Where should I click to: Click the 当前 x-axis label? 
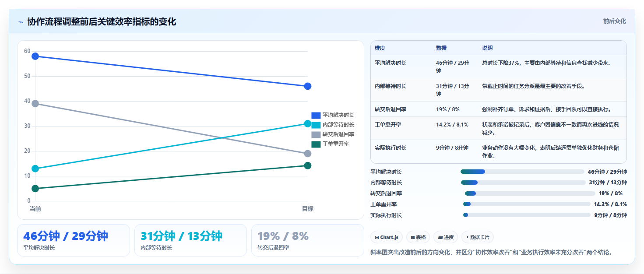pos(35,209)
